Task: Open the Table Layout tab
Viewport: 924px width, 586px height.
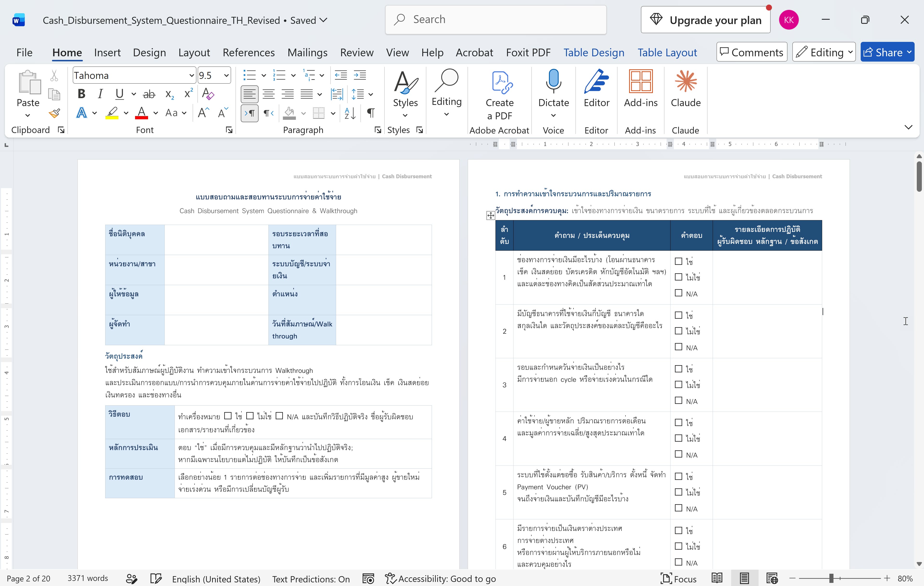Action: tap(667, 52)
